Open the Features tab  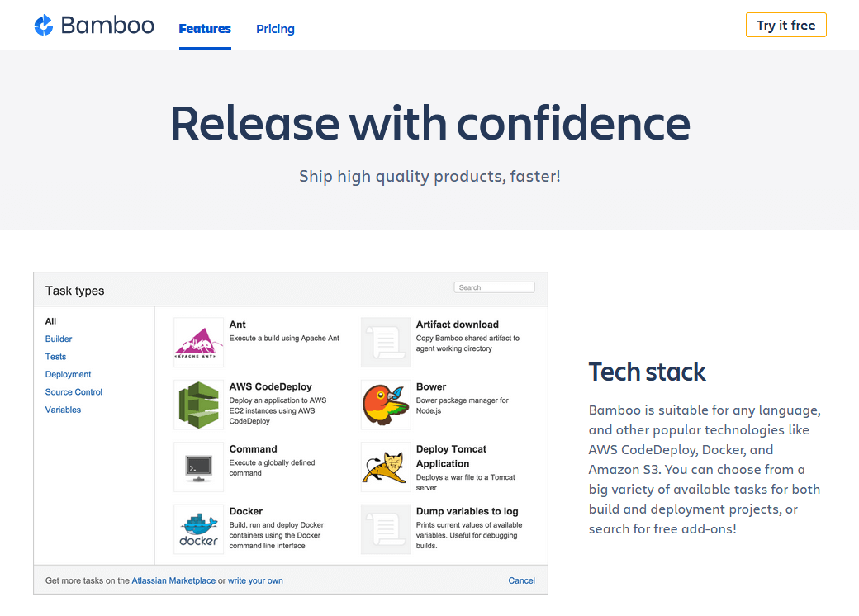205,28
